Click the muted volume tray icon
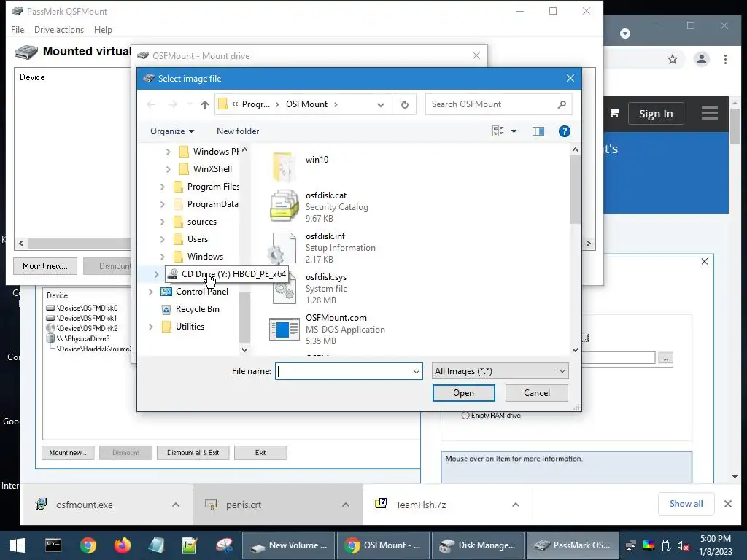Screen dimensions: 747x560 [683, 545]
